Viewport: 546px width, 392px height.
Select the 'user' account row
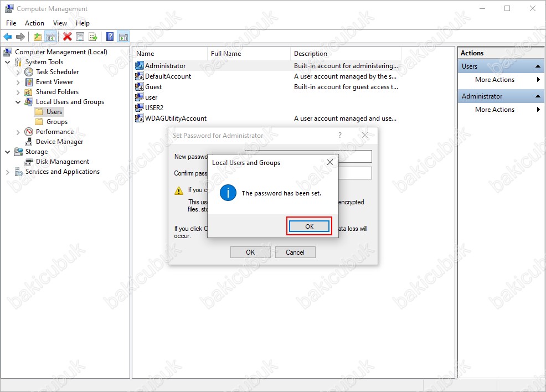(x=267, y=97)
